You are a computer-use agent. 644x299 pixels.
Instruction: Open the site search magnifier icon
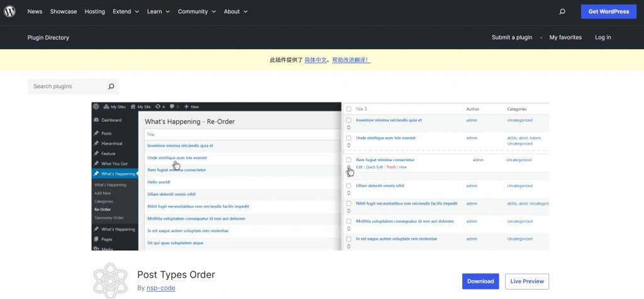[562, 11]
